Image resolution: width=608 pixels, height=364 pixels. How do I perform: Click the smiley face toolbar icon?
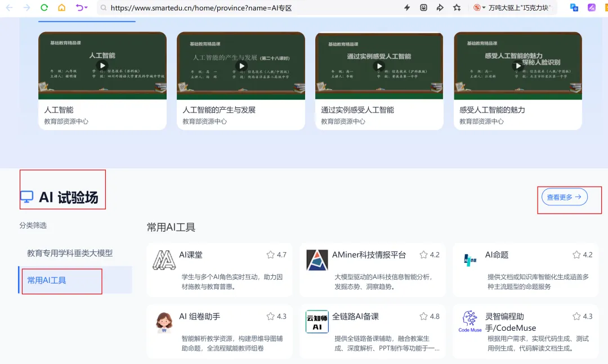click(x=423, y=7)
